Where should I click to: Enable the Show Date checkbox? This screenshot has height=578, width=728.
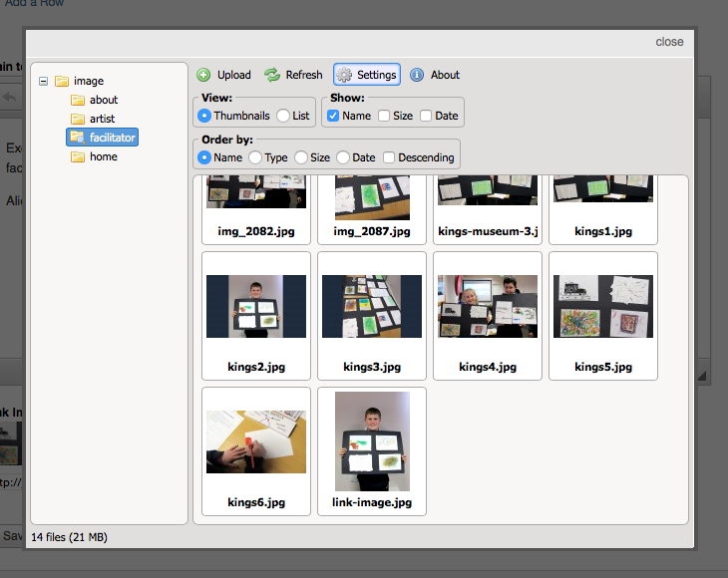[426, 116]
